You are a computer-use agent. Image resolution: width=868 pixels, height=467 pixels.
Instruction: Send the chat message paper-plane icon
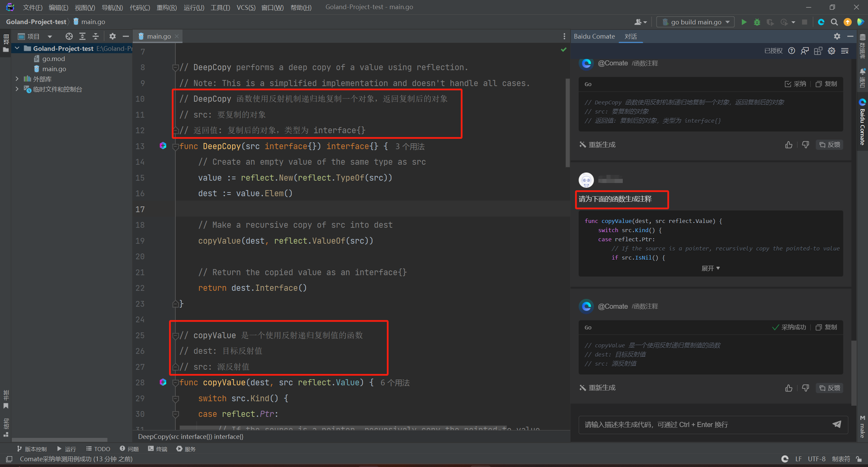pos(837,424)
